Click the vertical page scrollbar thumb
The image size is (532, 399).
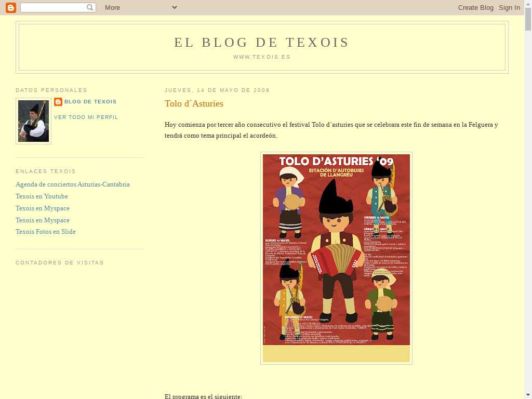click(528, 19)
